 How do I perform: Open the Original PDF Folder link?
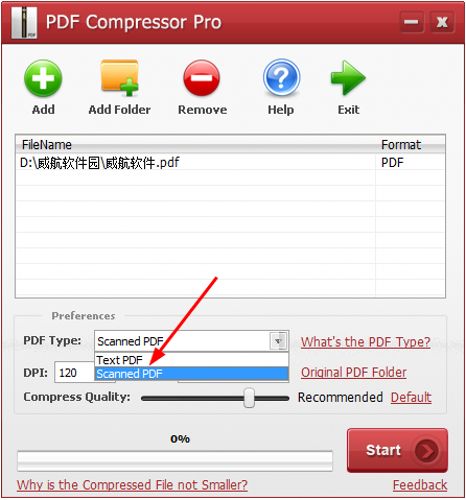click(x=354, y=373)
